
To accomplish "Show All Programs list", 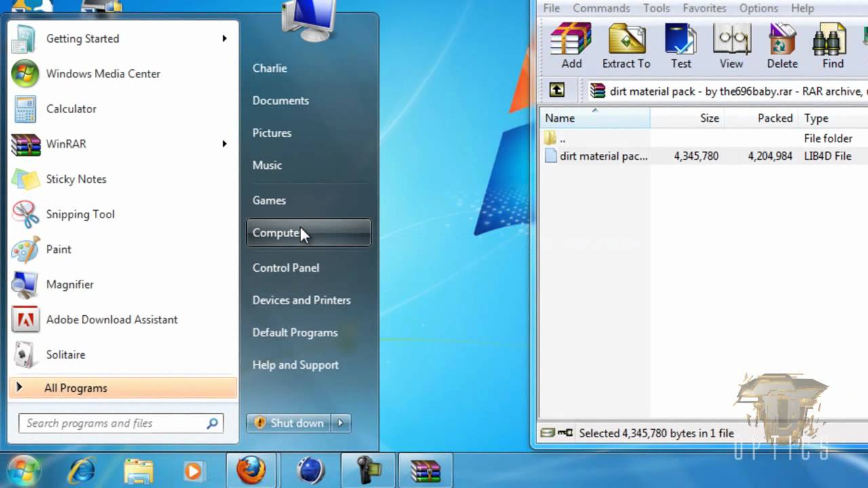I will [123, 388].
